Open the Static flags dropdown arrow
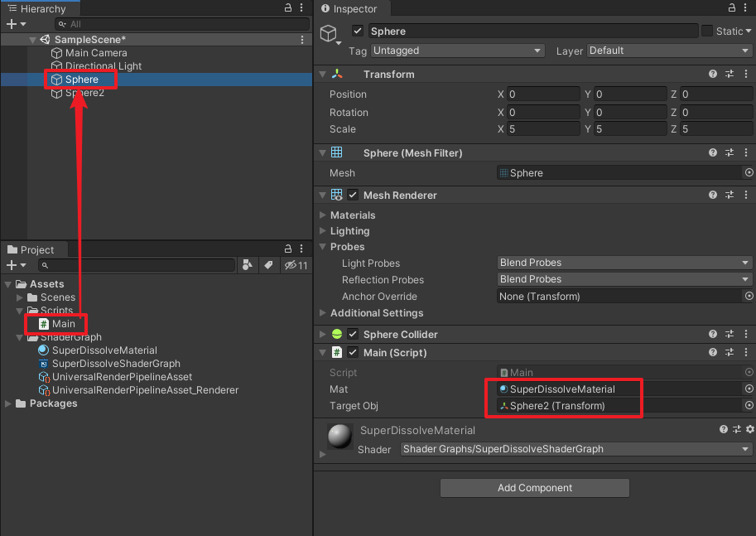 749,31
